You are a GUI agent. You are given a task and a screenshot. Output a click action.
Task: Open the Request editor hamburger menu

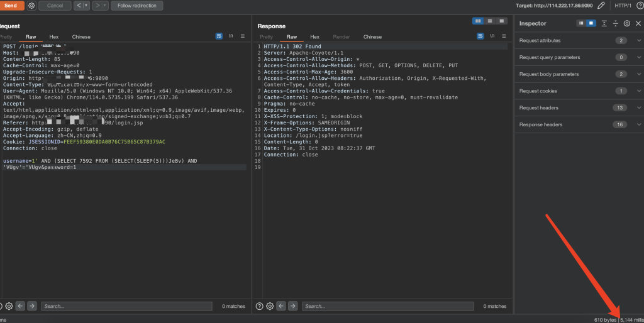(x=243, y=36)
